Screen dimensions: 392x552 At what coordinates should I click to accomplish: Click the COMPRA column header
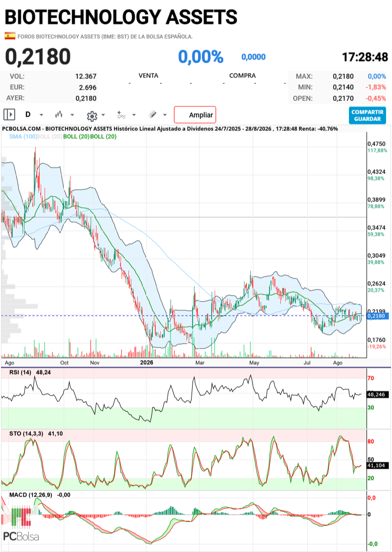(243, 75)
